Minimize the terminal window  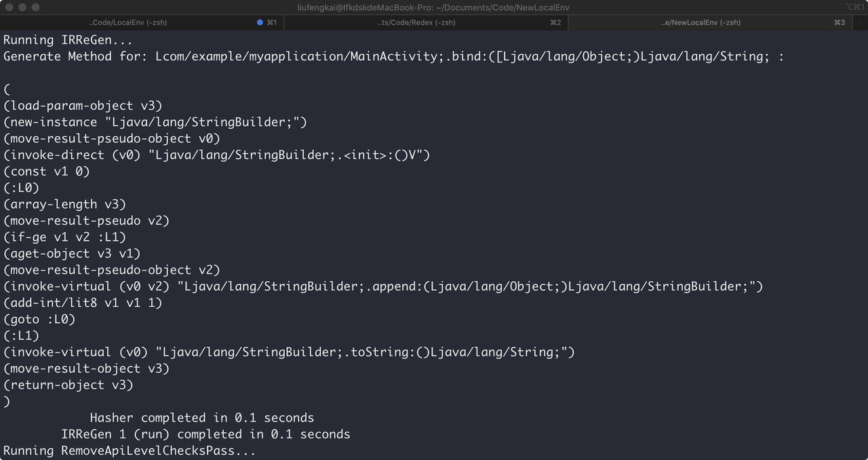(x=22, y=7)
